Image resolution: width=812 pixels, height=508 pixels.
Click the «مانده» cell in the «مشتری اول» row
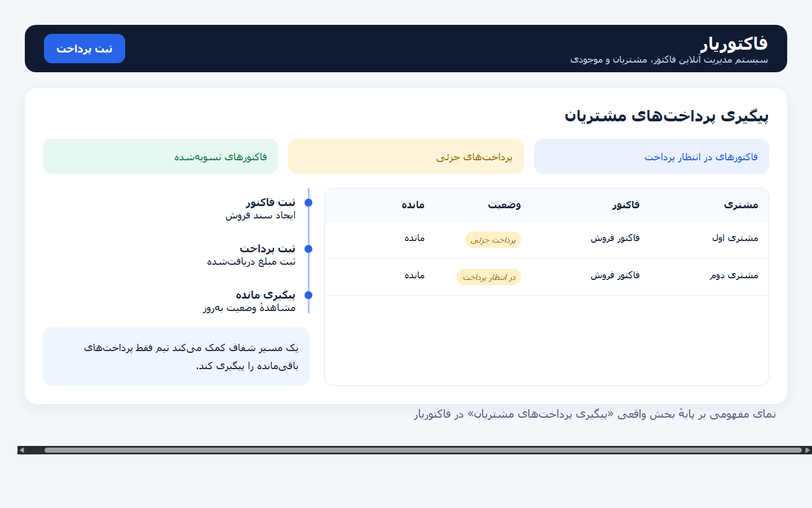tap(414, 238)
